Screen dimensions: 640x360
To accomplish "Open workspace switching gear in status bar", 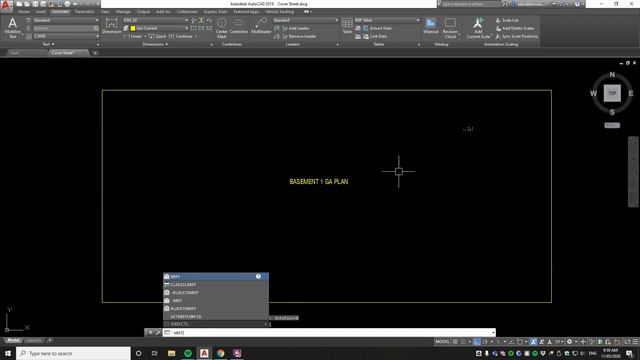I will click(x=569, y=342).
